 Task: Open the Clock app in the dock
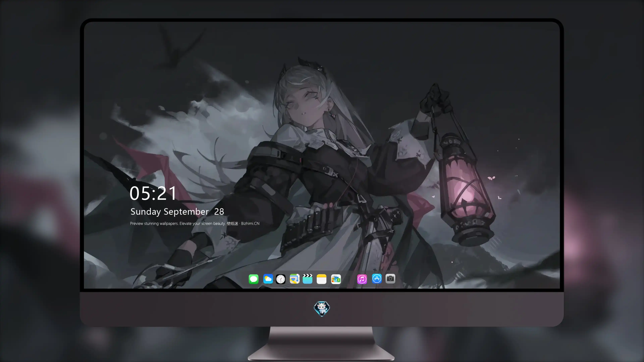[281, 279]
